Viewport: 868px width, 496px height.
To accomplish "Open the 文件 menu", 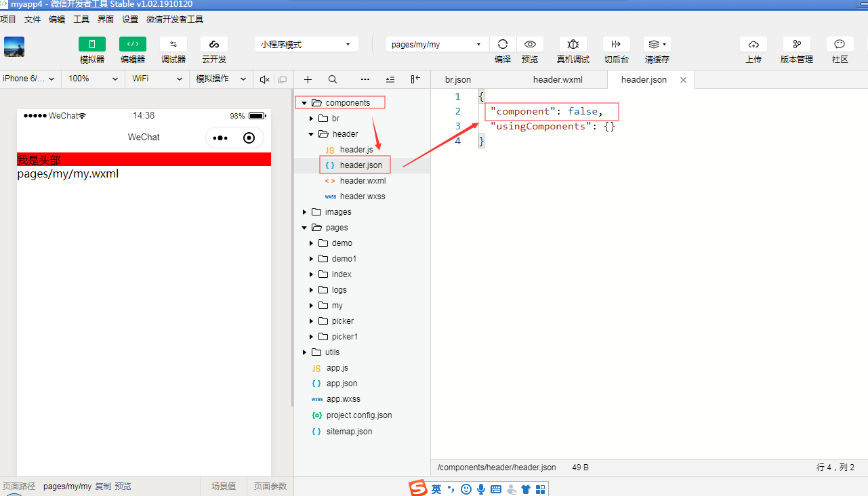I will (x=33, y=20).
